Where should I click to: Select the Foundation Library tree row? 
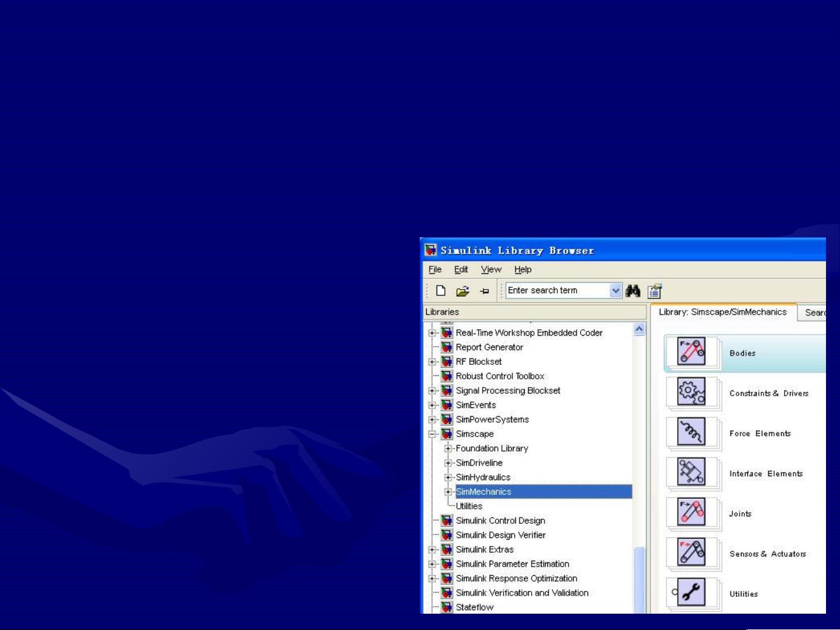tap(492, 448)
